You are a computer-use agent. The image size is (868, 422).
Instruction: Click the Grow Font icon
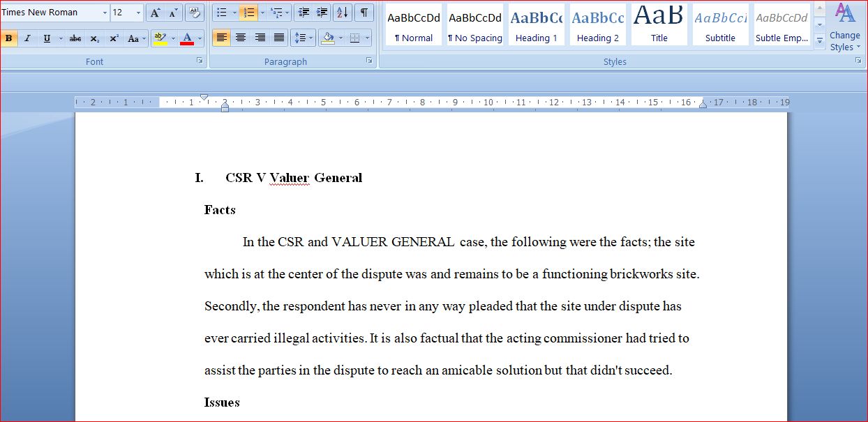coord(155,13)
